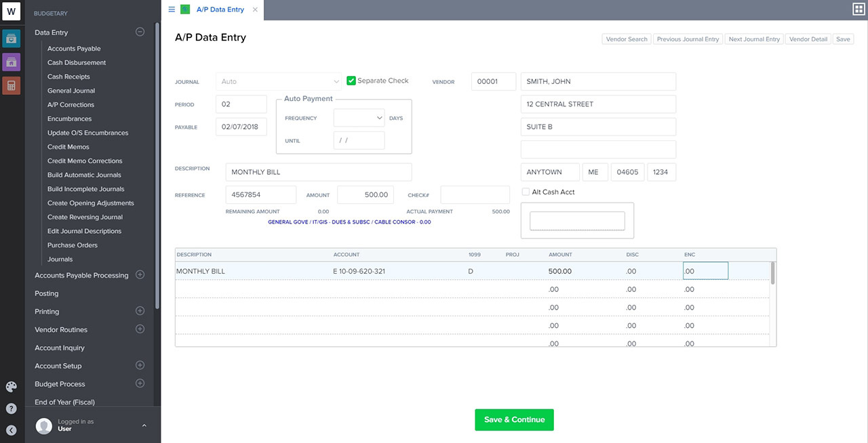Expand the Budget Process section
Image resolution: width=868 pixels, height=443 pixels.
[140, 383]
